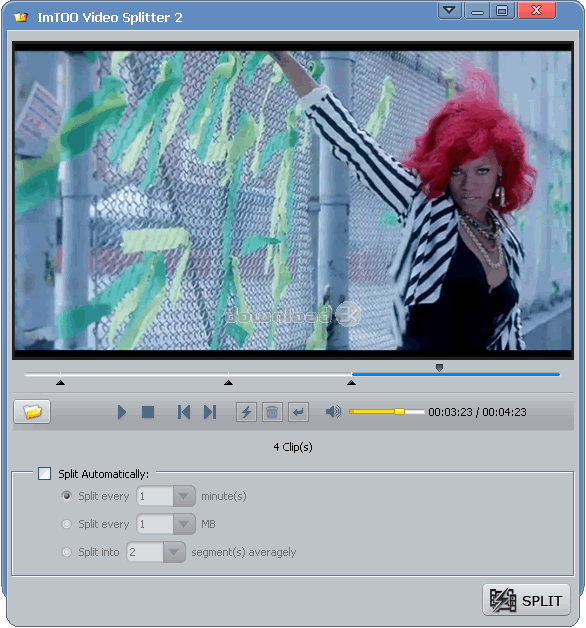This screenshot has width=586, height=628.
Task: Start video playback with play button
Action: [x=122, y=412]
